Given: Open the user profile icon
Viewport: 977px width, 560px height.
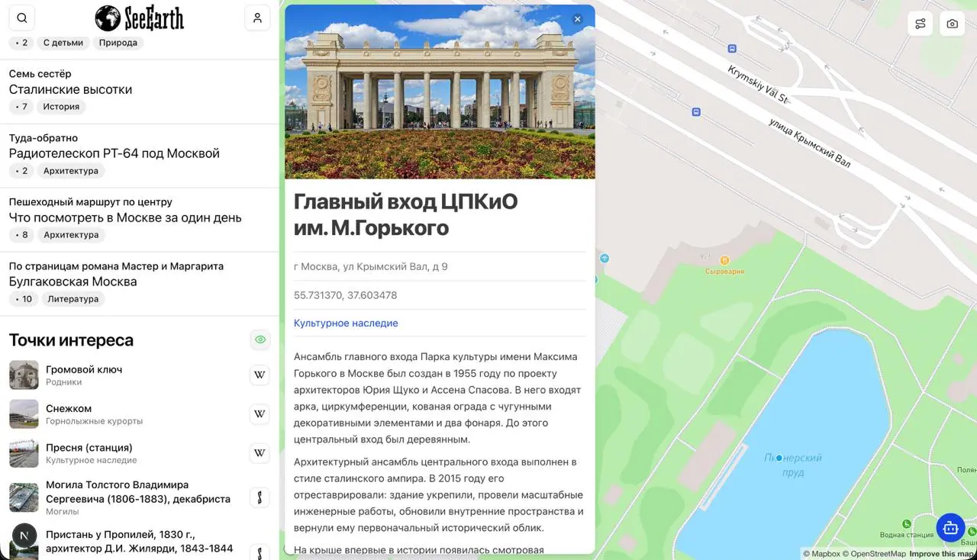Looking at the screenshot, I should pos(257,18).
